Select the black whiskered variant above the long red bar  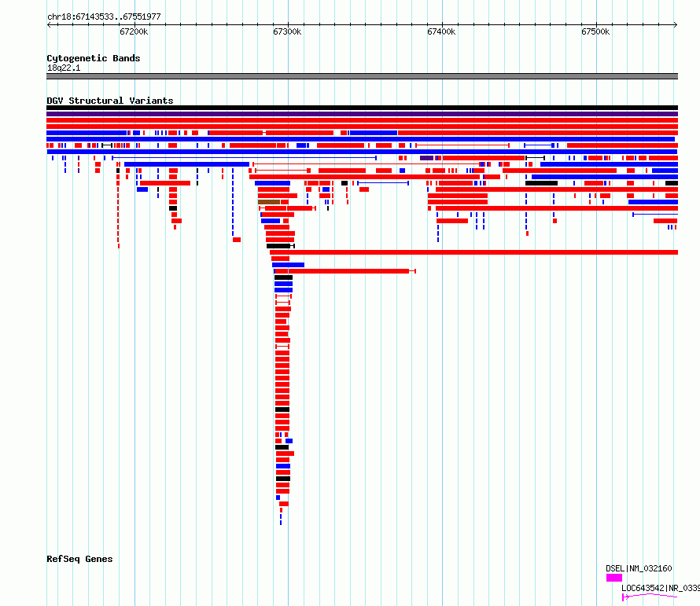[280, 246]
